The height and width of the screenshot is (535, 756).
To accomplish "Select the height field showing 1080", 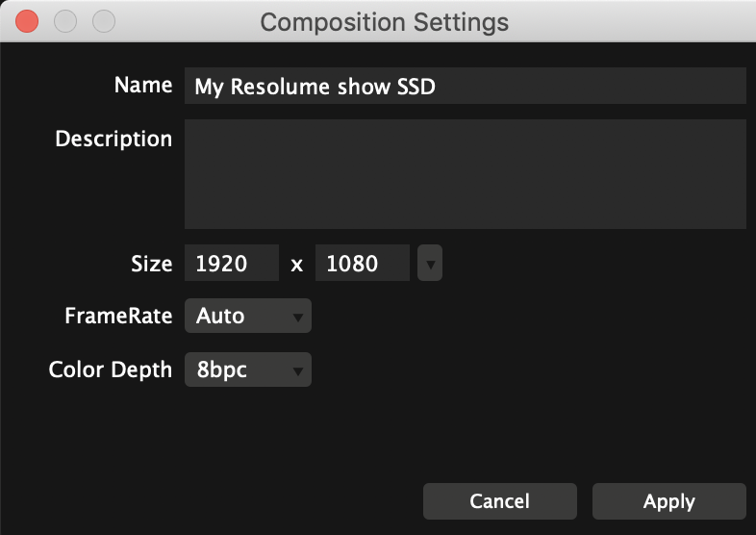I will pyautogui.click(x=363, y=264).
